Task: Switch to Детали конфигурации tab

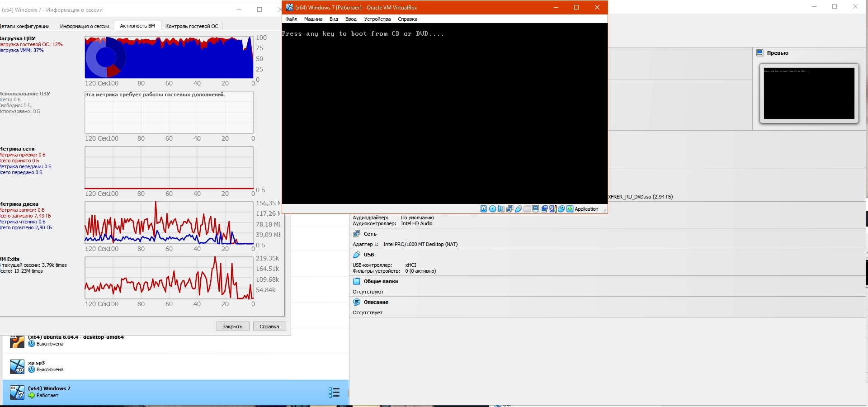Action: pyautogui.click(x=25, y=26)
